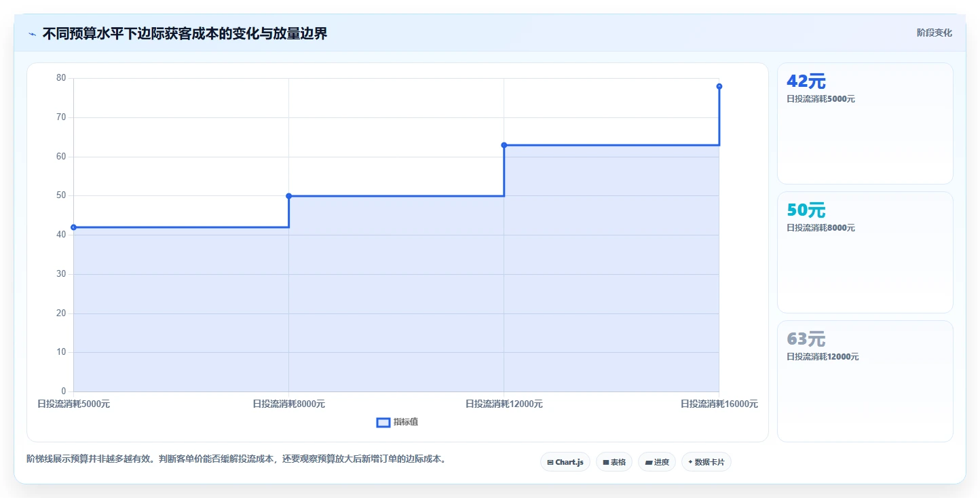The height and width of the screenshot is (498, 980).
Task: Select the 50元 data card
Action: click(865, 252)
